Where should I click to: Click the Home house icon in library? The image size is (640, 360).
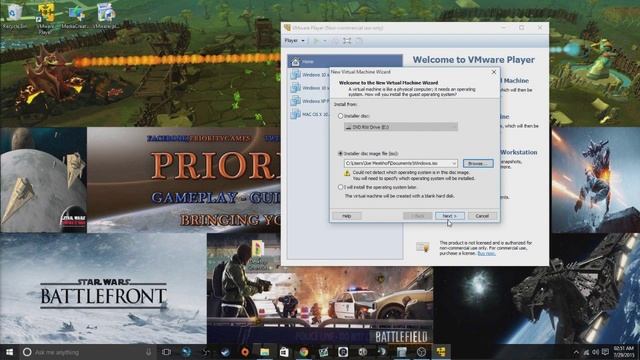(296, 62)
